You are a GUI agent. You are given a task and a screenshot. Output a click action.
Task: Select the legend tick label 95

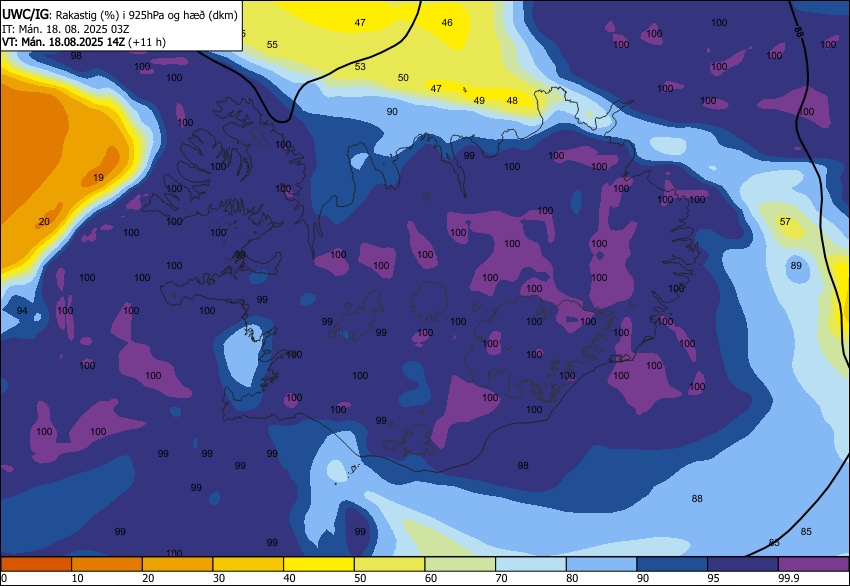tap(714, 578)
